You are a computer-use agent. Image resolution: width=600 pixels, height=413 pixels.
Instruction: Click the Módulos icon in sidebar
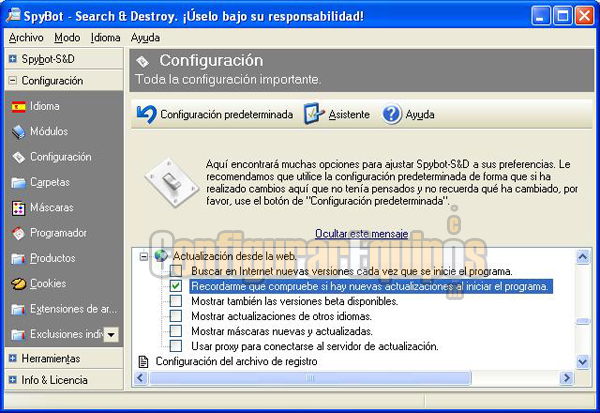18,132
